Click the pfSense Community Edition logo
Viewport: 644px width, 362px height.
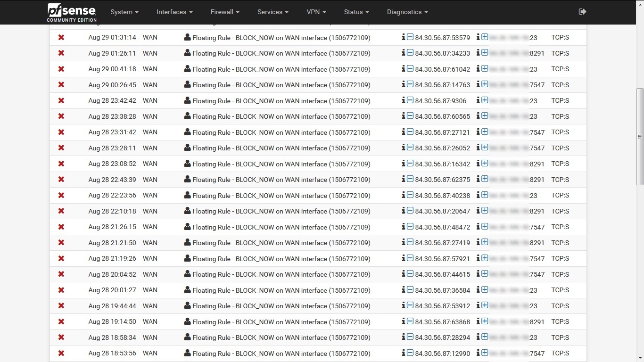click(72, 12)
